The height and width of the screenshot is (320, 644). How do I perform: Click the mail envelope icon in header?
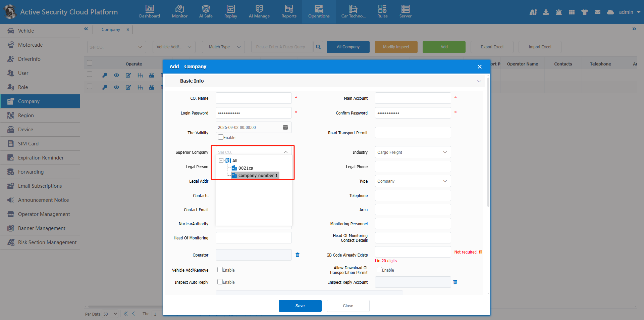597,12
